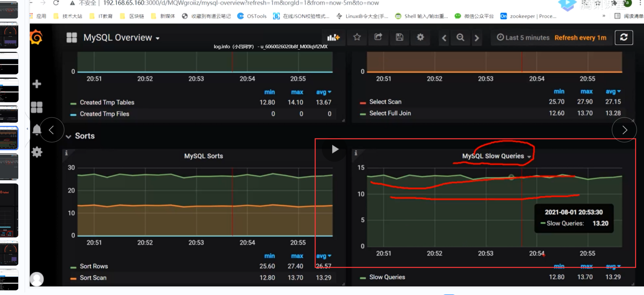Open the MySQL Sorts panel title
Viewport: 644px width, 295px height.
(203, 156)
